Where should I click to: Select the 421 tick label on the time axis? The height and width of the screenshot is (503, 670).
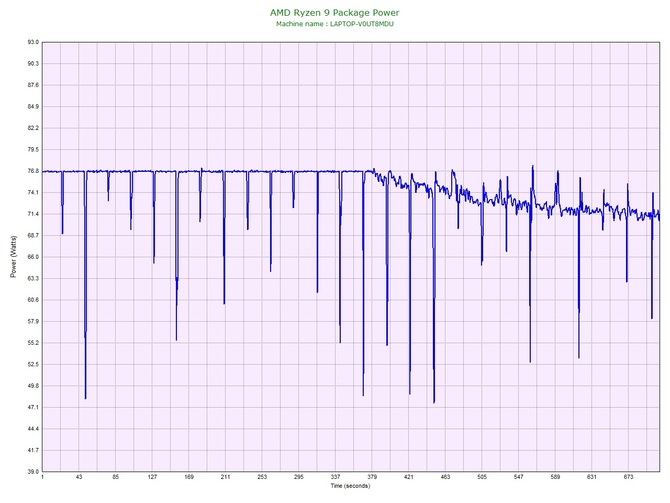(x=409, y=478)
